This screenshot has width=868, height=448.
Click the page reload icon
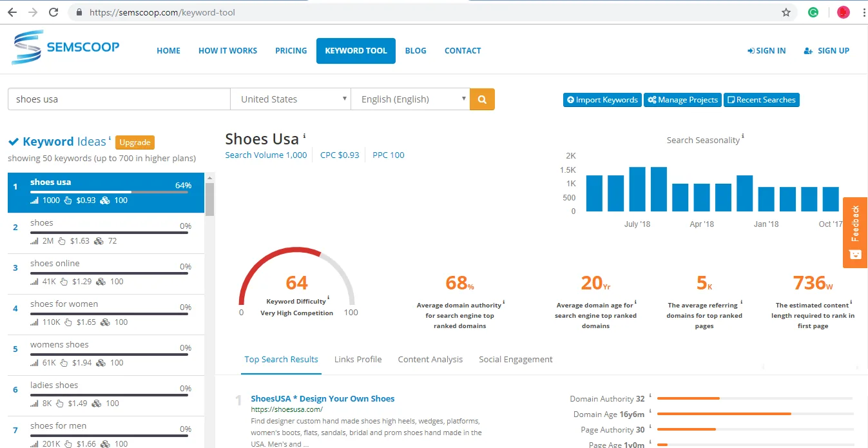(53, 12)
